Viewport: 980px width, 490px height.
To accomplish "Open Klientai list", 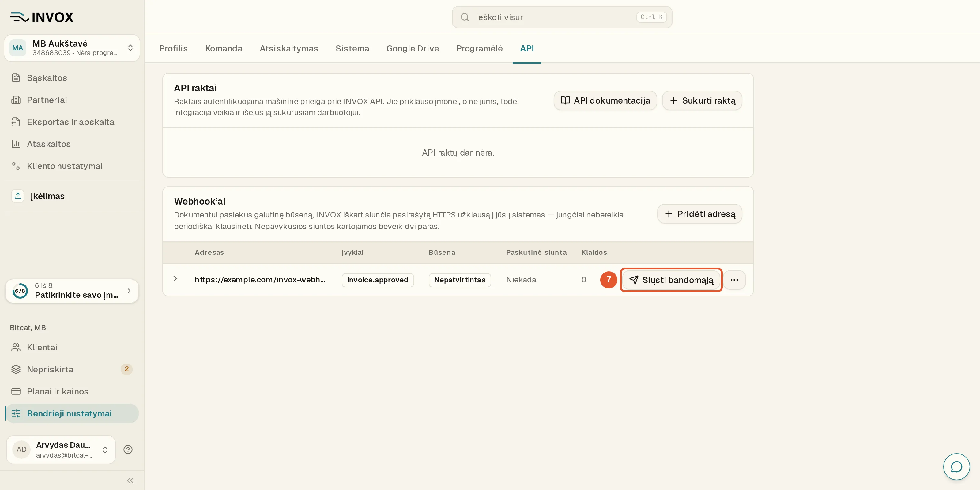I will (x=72, y=347).
